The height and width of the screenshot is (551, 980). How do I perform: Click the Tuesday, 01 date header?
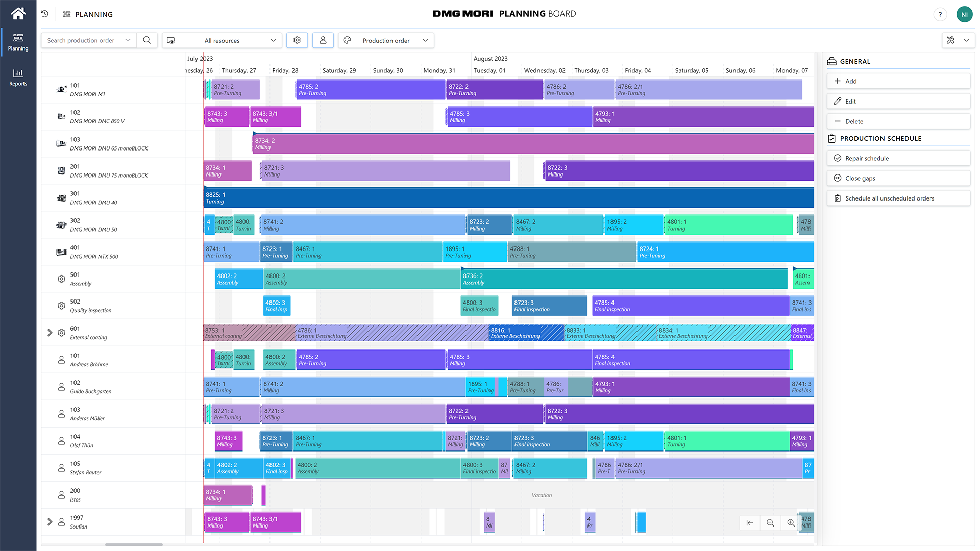pos(489,70)
